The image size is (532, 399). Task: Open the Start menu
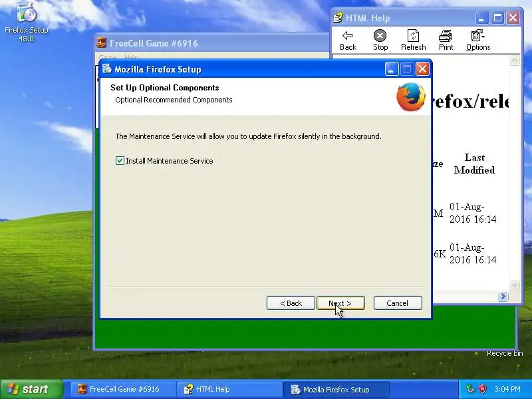[x=32, y=389]
